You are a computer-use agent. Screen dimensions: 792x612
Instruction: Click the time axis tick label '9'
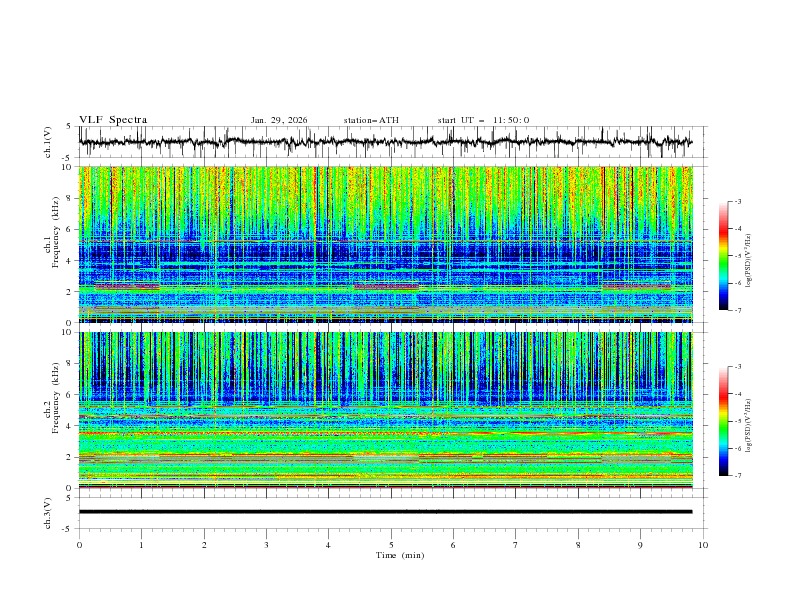tap(640, 545)
